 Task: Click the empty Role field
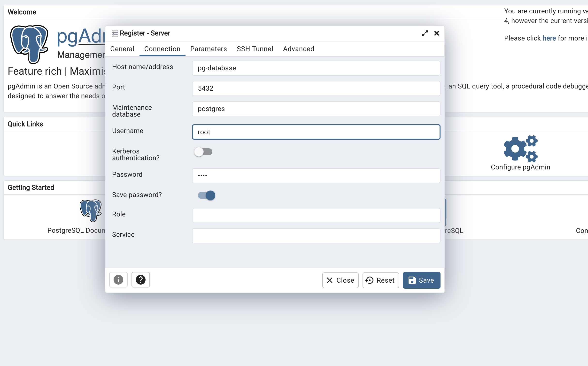(316, 215)
